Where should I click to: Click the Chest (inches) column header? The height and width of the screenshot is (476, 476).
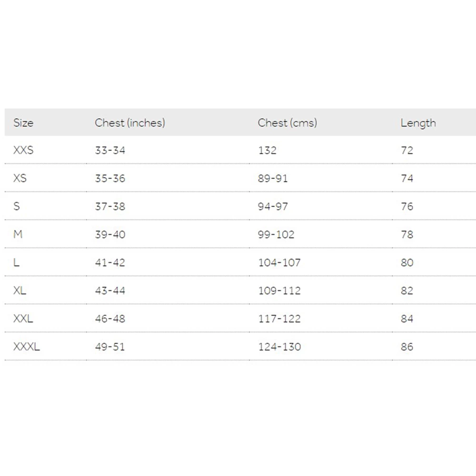pos(129,123)
